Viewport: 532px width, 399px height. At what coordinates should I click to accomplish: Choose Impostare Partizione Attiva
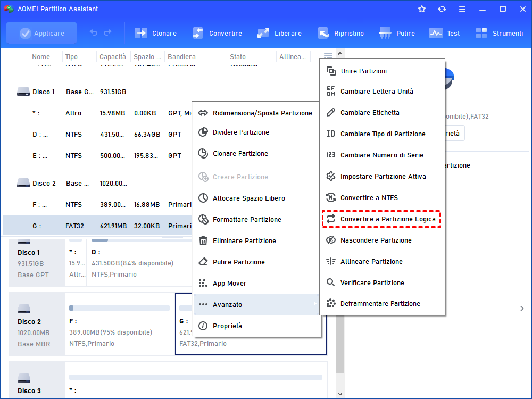(x=382, y=177)
